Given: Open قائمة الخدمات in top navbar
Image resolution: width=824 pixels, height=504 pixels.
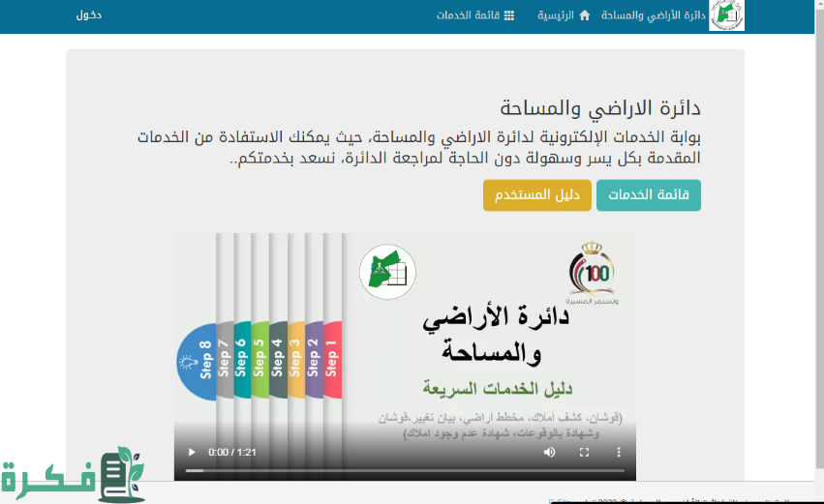Looking at the screenshot, I should point(468,15).
